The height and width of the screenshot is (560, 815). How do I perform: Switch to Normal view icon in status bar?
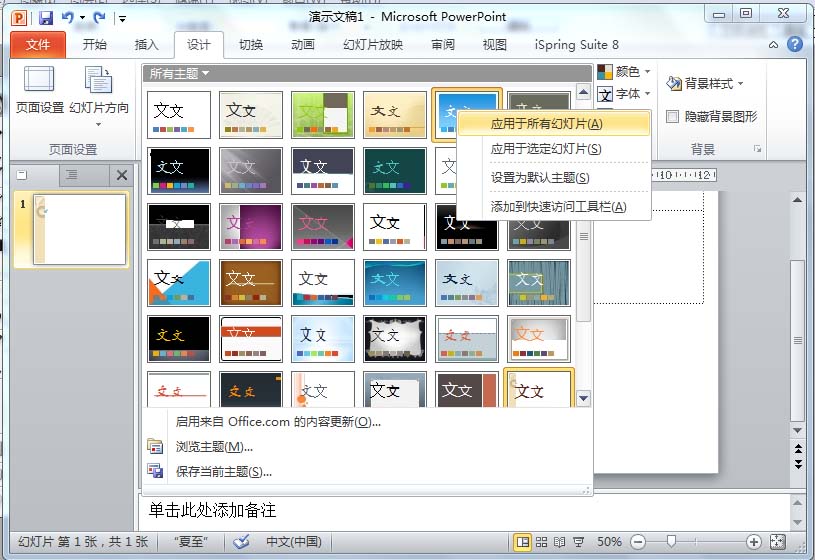522,542
